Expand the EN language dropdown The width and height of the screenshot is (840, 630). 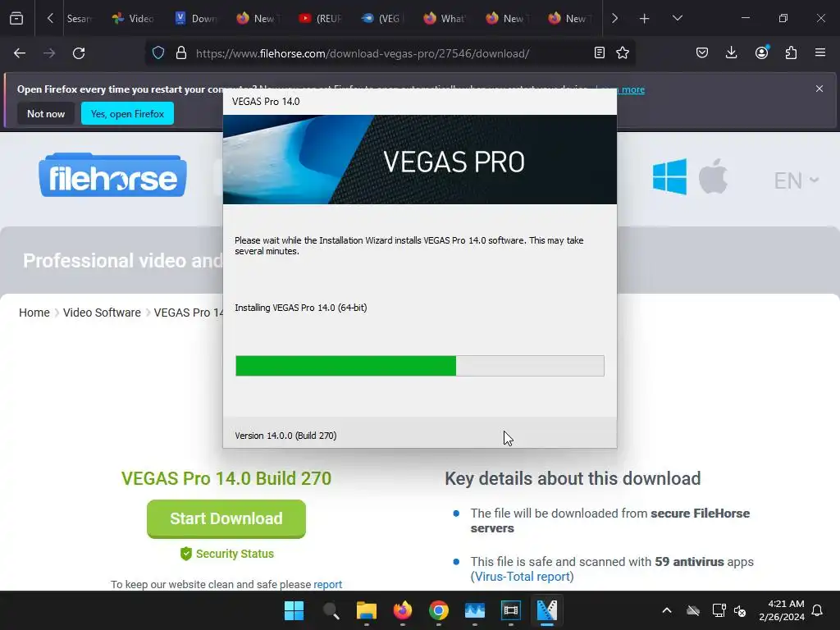(796, 180)
